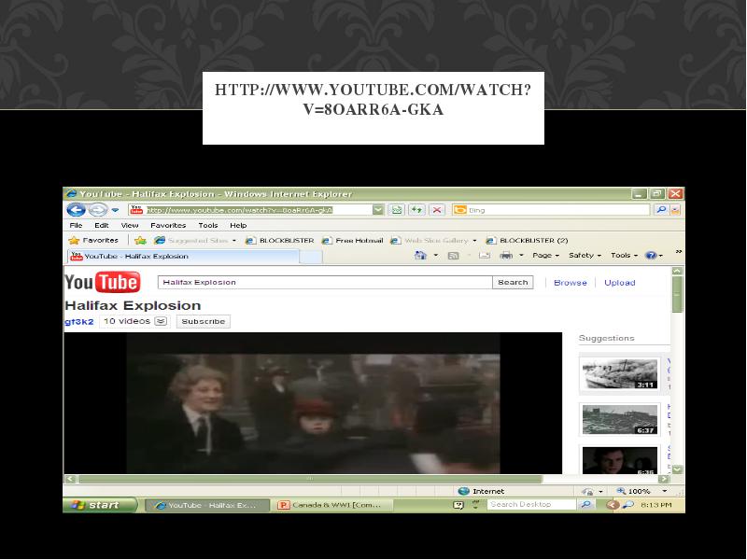Open the gf3k2 channel link
This screenshot has width=747, height=560.
pyautogui.click(x=79, y=321)
